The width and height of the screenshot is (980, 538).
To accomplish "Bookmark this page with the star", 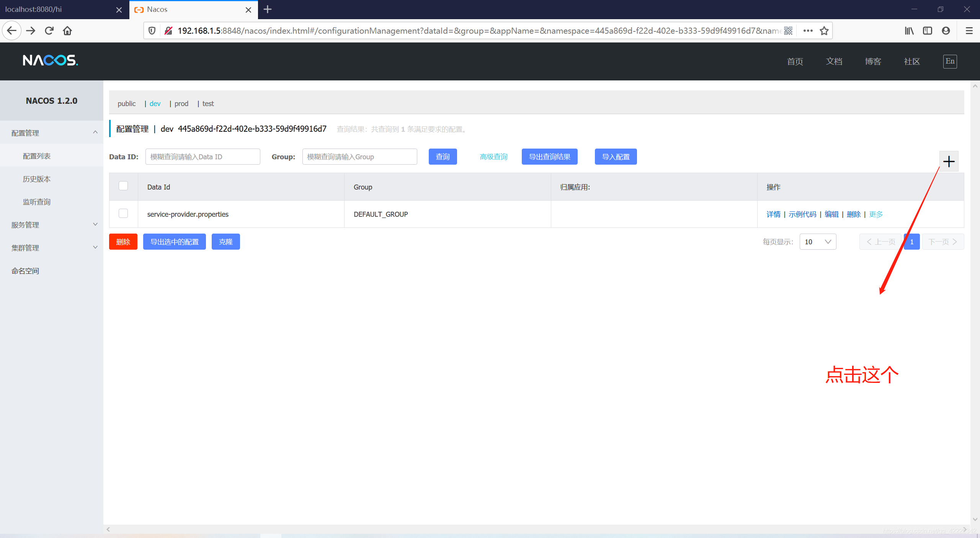I will click(824, 31).
